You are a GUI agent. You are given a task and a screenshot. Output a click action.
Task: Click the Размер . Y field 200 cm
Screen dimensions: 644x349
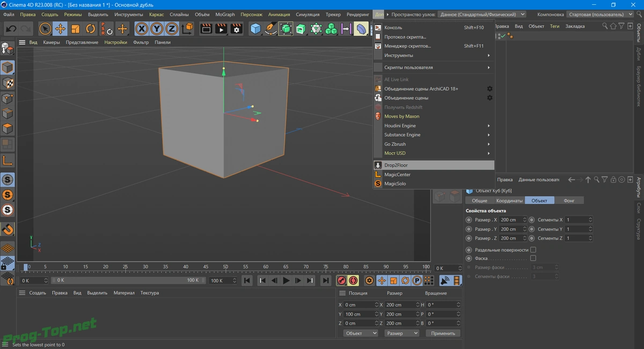[x=512, y=229]
